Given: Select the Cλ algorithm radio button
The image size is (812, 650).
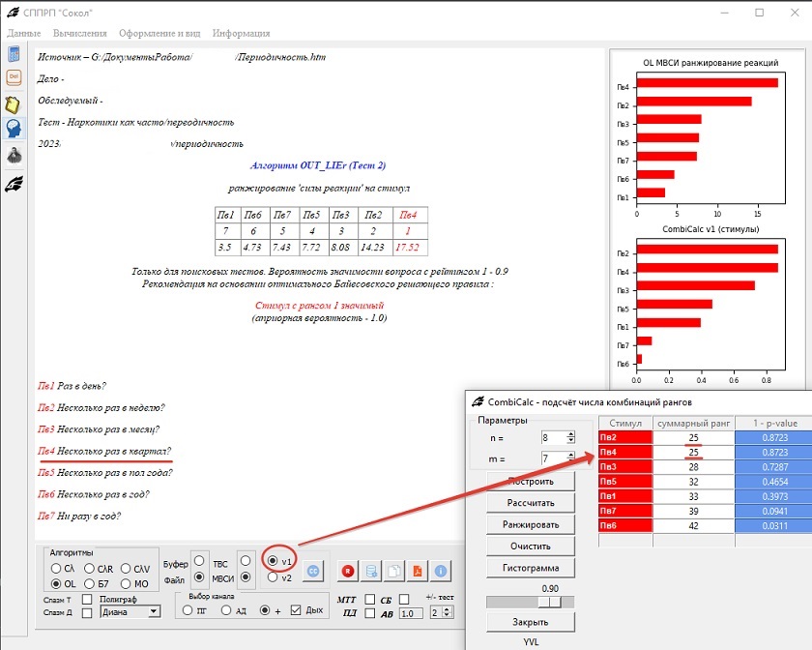Looking at the screenshot, I should 56,569.
